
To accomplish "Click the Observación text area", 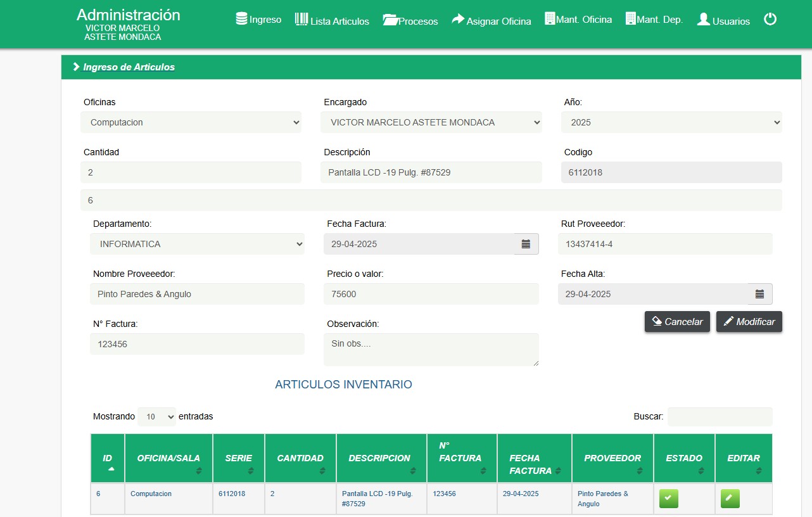I will (x=431, y=350).
